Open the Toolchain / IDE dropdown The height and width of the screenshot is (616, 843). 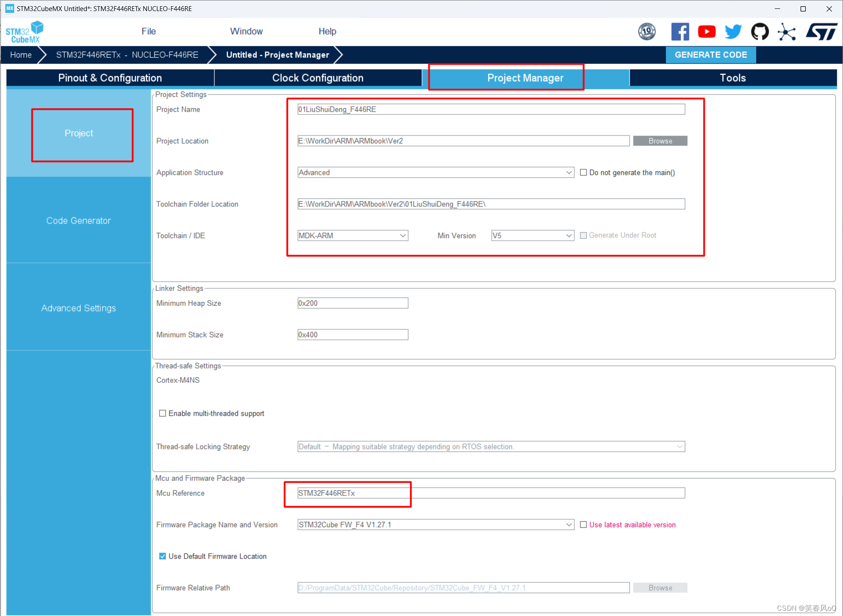coord(353,236)
